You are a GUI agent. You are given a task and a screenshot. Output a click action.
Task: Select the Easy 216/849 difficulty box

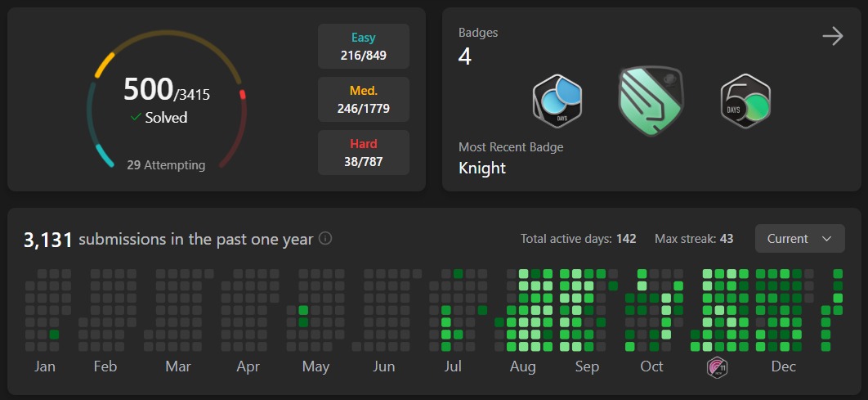tap(363, 47)
